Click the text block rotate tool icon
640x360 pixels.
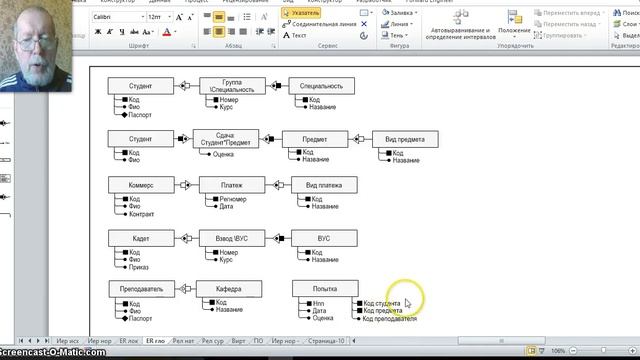pyautogui.click(x=364, y=36)
